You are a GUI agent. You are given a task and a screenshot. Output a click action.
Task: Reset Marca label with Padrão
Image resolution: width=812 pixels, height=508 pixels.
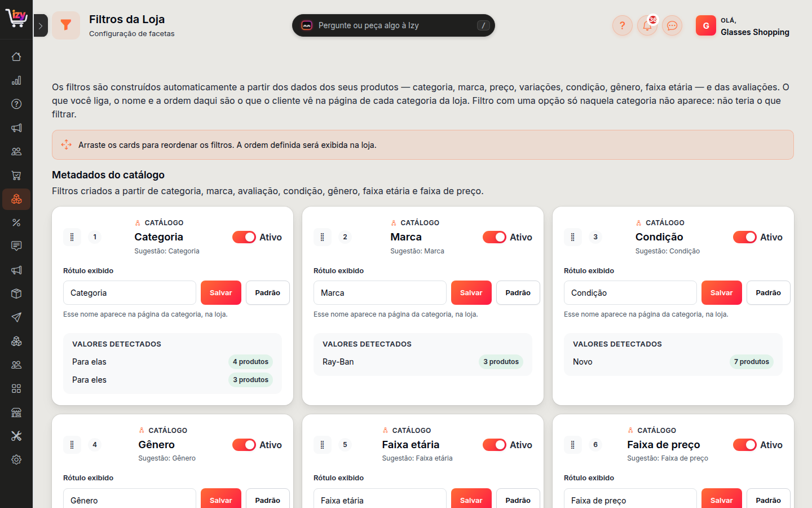[518, 293]
